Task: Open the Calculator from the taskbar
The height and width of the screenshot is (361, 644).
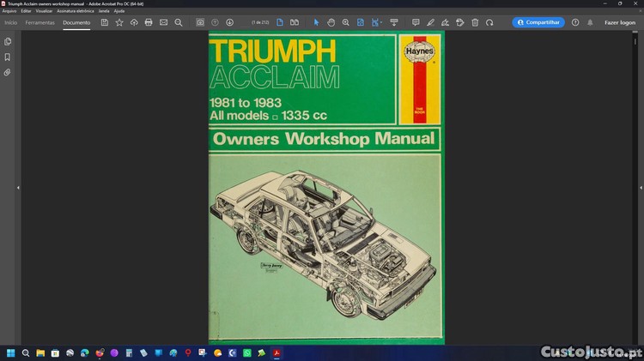Action: (x=129, y=352)
